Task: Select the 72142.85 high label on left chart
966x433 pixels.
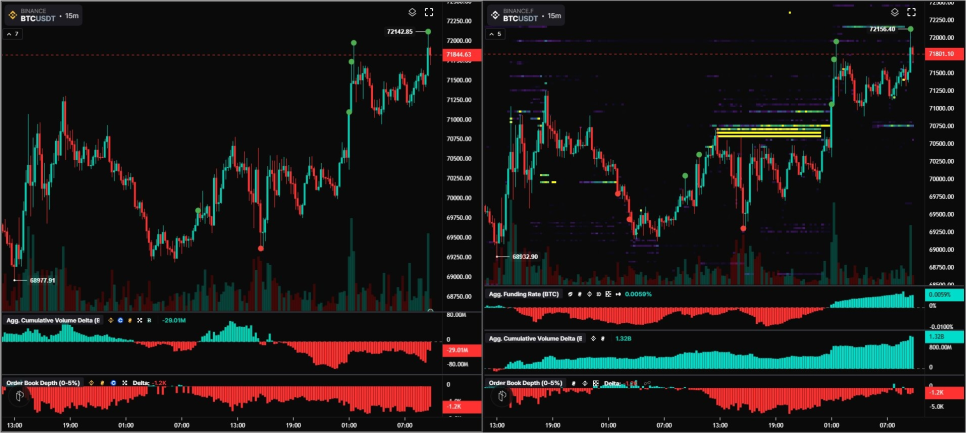Action: click(x=399, y=31)
